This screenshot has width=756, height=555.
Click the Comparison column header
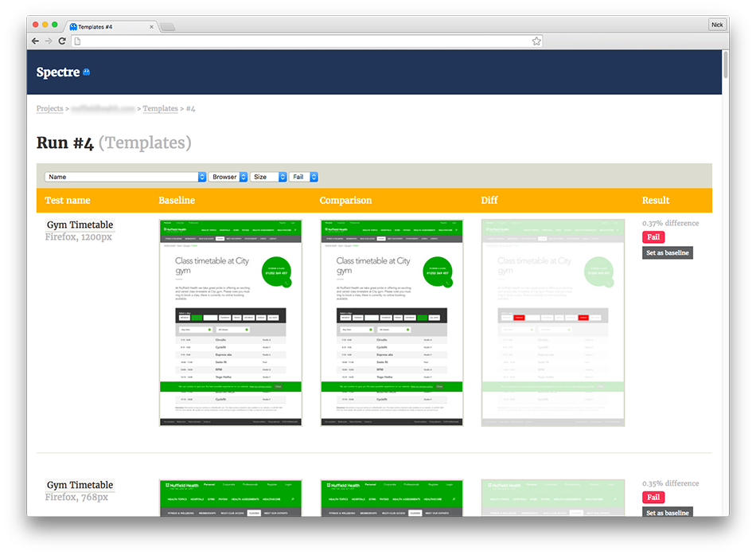point(345,201)
